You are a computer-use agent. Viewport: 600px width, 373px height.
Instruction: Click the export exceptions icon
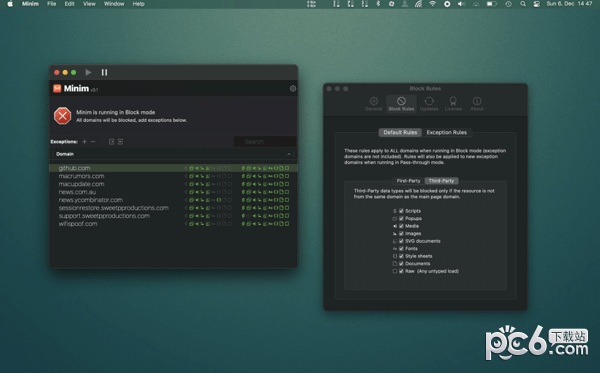tap(120, 142)
